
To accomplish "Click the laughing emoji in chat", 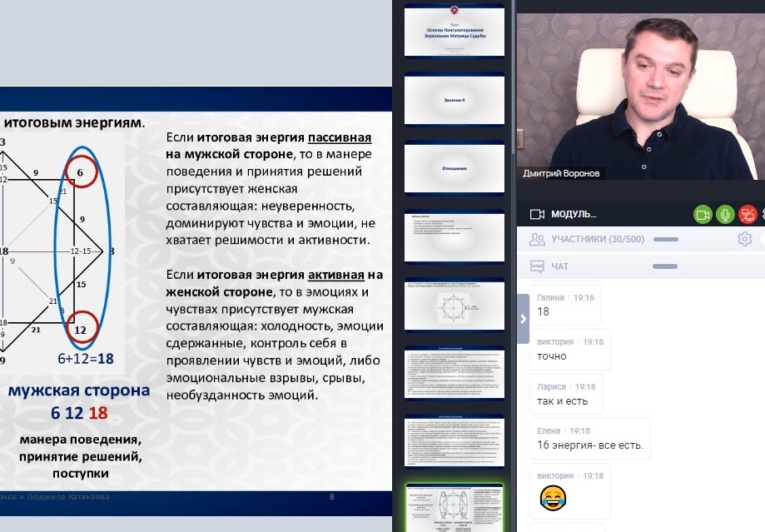I will click(x=551, y=499).
